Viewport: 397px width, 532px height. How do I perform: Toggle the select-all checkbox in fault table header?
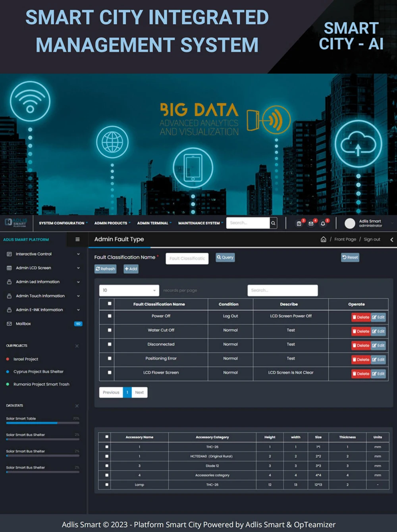(110, 304)
